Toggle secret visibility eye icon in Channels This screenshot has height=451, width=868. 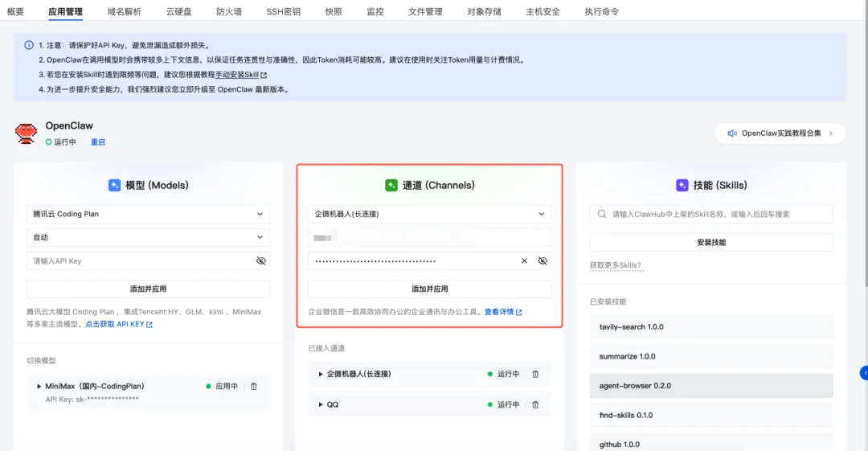[x=542, y=261]
